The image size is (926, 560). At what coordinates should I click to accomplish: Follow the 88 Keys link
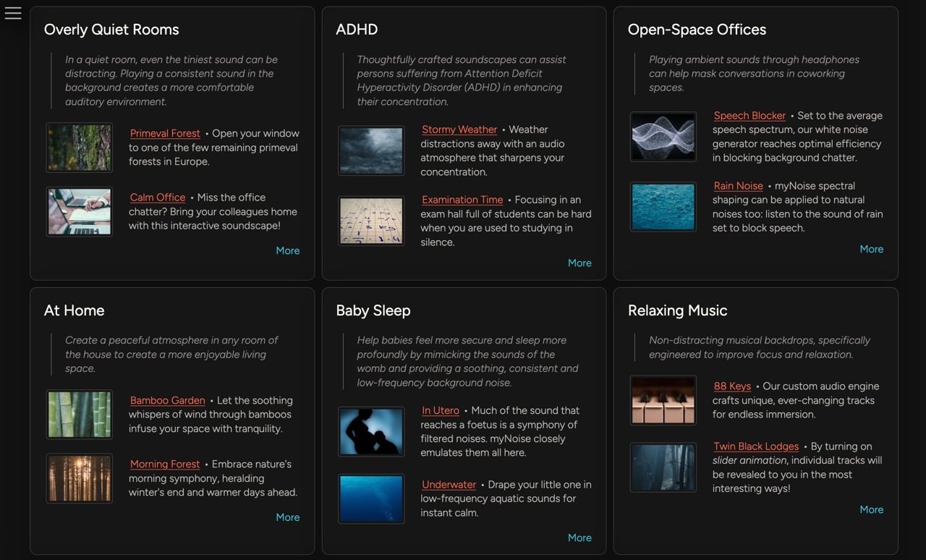[732, 386]
